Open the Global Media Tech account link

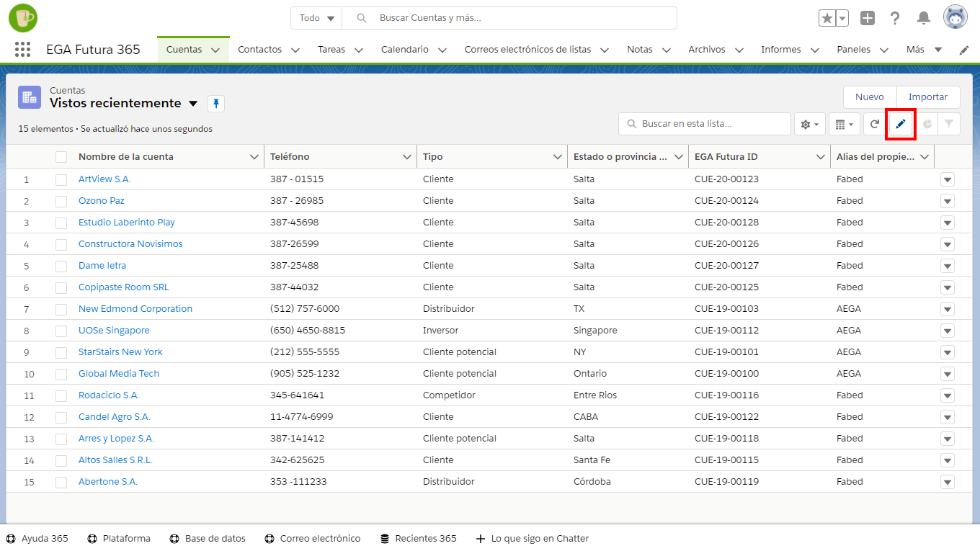[119, 374]
